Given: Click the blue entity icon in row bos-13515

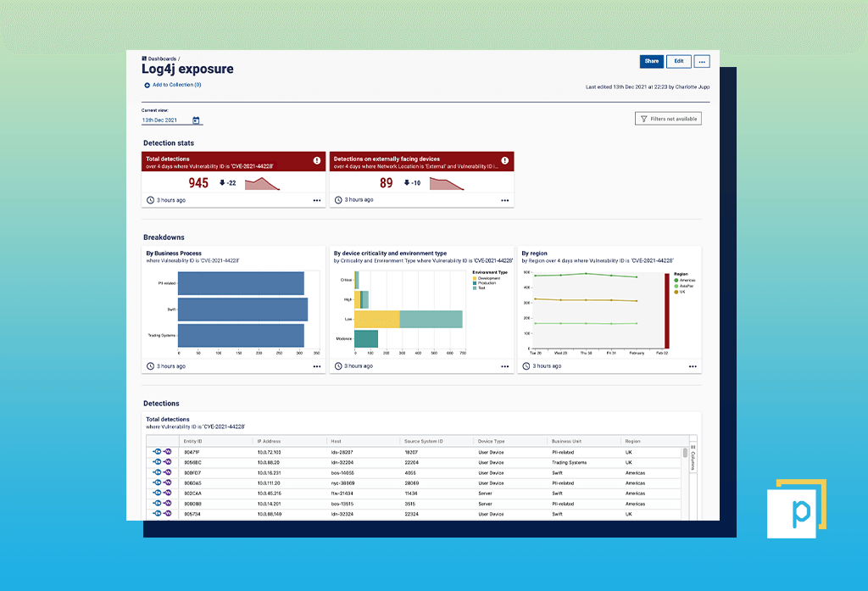Looking at the screenshot, I should point(157,504).
